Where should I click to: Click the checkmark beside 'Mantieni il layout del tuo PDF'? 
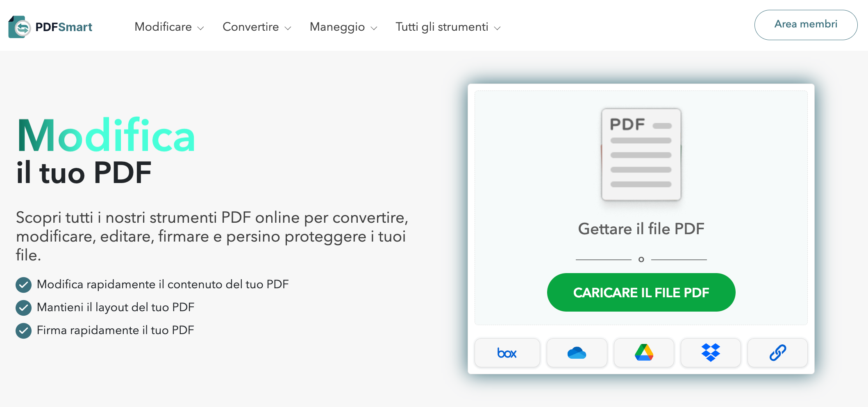[x=23, y=307]
